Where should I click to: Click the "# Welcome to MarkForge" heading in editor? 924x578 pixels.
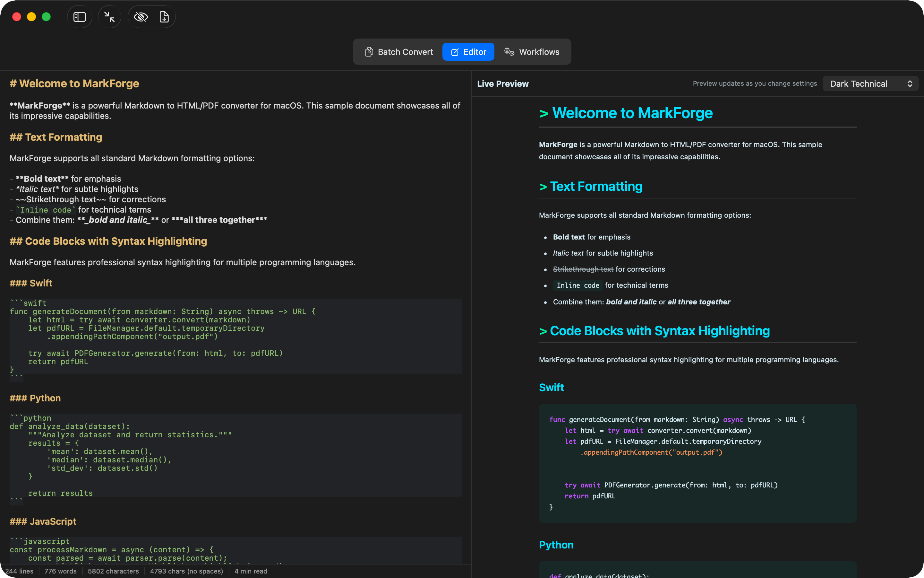pyautogui.click(x=74, y=84)
